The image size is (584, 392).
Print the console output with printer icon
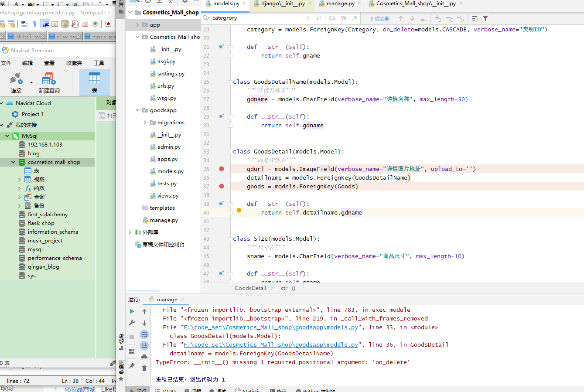(144, 357)
